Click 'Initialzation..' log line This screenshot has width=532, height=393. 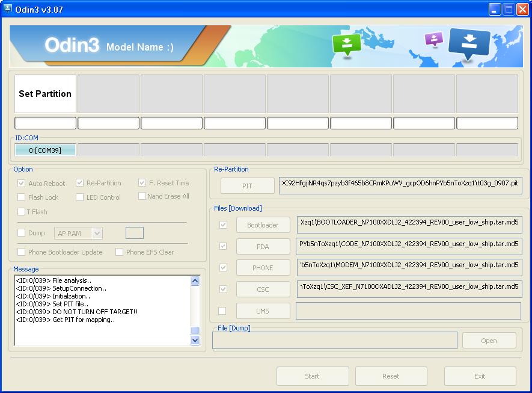[x=53, y=296]
